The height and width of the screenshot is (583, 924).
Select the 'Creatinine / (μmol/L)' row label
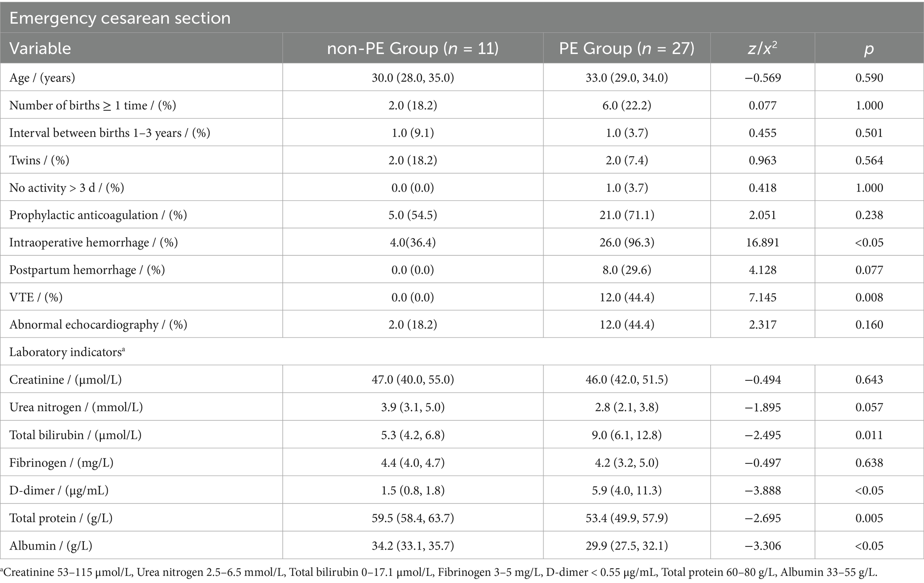coord(66,379)
